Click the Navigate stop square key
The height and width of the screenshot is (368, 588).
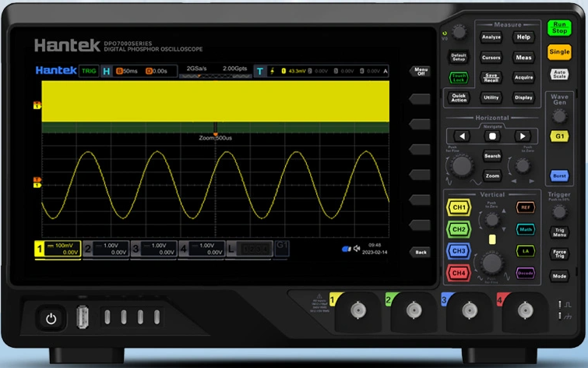(492, 136)
